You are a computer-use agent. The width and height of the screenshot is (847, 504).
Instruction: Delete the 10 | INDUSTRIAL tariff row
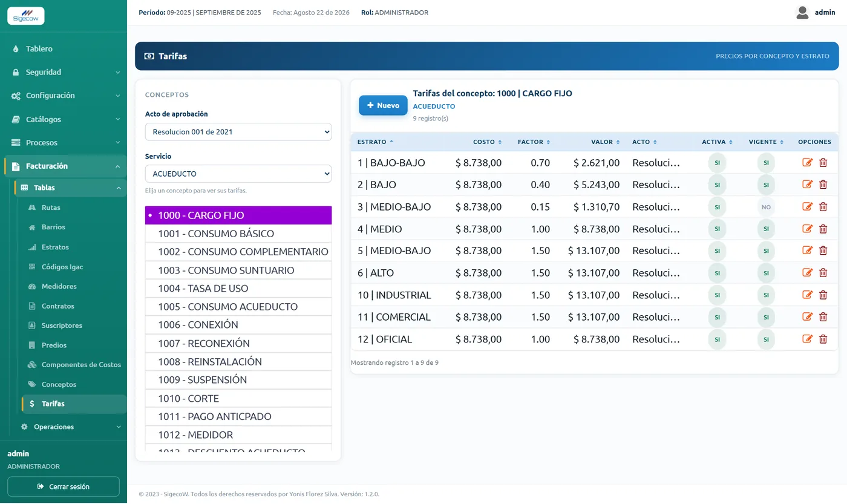point(823,295)
